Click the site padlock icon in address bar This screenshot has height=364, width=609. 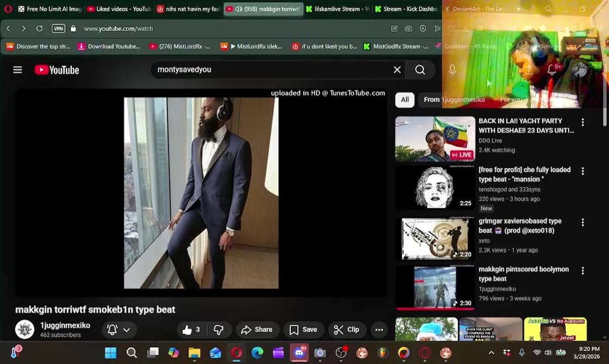coord(73,29)
